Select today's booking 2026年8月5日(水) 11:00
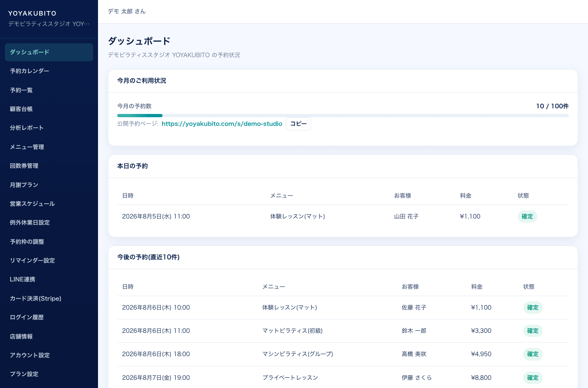 pos(156,216)
